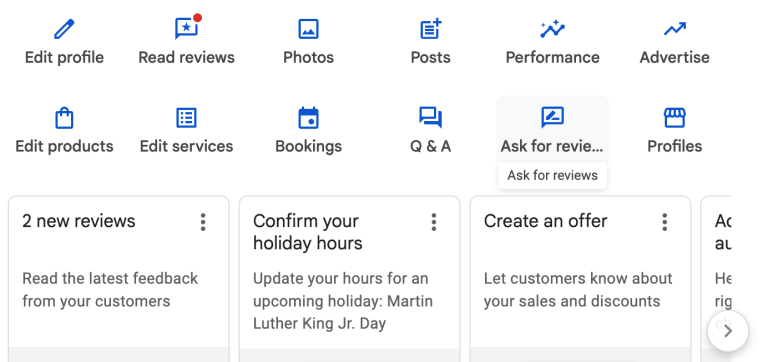Show next cards with right chevron
This screenshot has width=768, height=362.
coord(728,331)
